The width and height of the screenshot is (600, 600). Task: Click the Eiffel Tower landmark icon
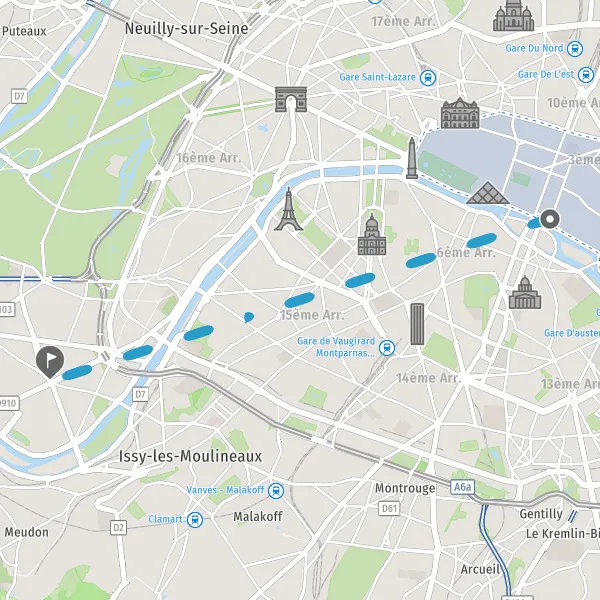289,209
